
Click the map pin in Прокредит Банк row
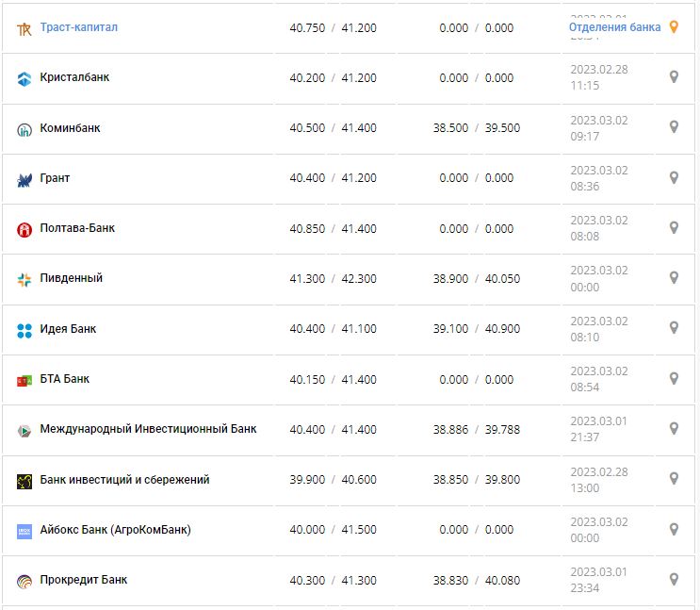(x=674, y=579)
